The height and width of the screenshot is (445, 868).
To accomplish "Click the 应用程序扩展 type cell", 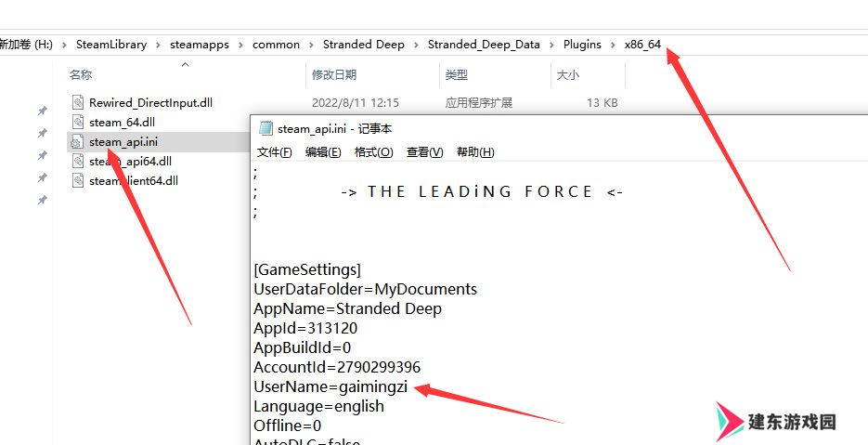I will [x=479, y=102].
